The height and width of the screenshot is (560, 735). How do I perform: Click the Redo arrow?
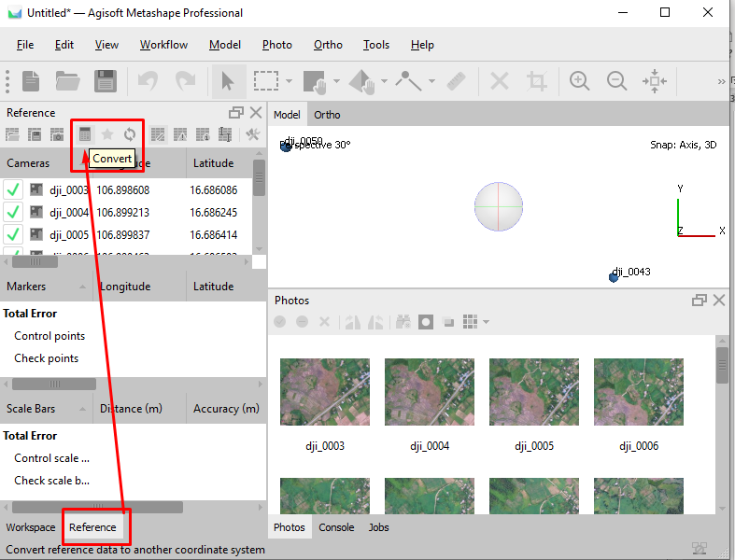click(x=186, y=81)
